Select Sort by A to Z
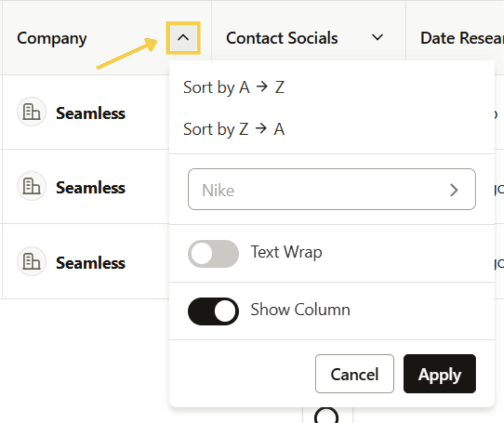Image resolution: width=504 pixels, height=423 pixels. tap(234, 87)
